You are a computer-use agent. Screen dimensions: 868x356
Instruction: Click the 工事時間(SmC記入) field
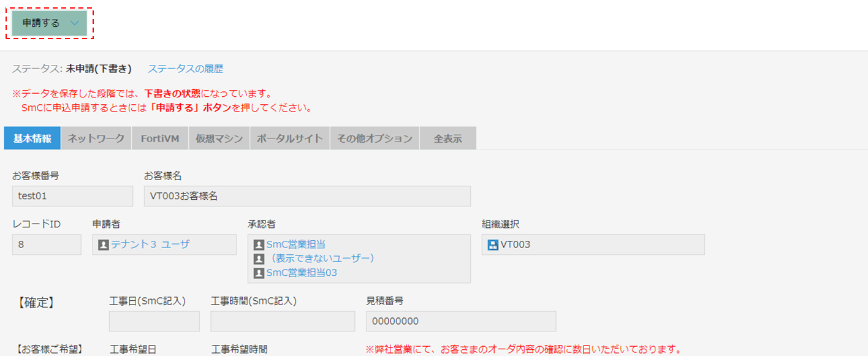(x=283, y=321)
